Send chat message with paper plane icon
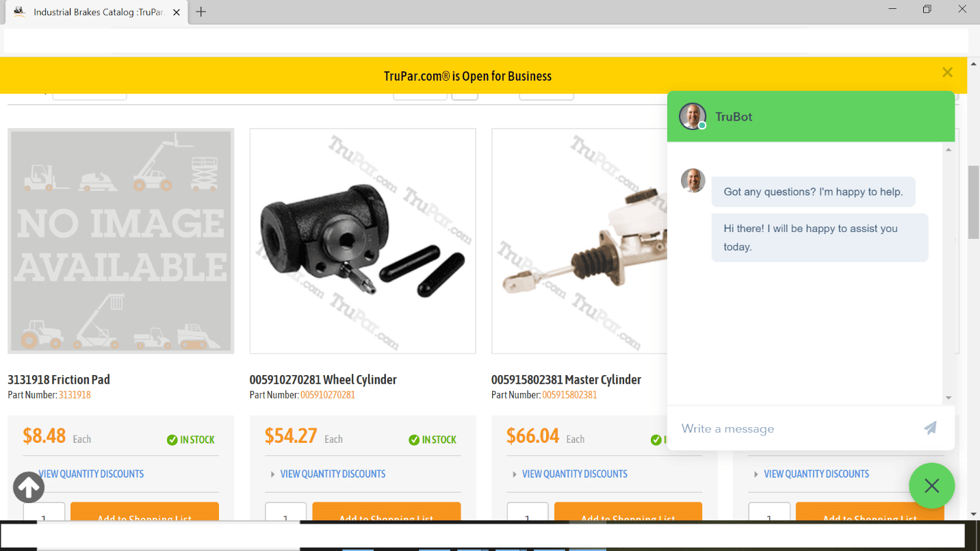The image size is (980, 551). 930,428
